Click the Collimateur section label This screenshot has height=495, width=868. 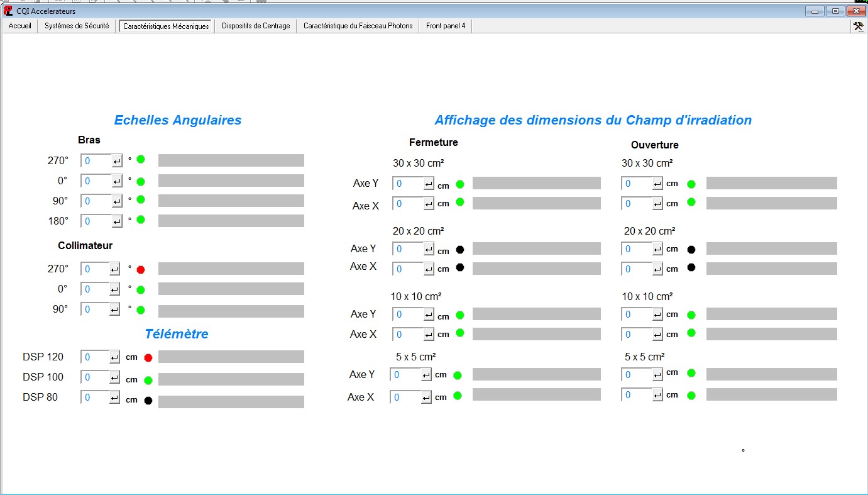point(85,245)
